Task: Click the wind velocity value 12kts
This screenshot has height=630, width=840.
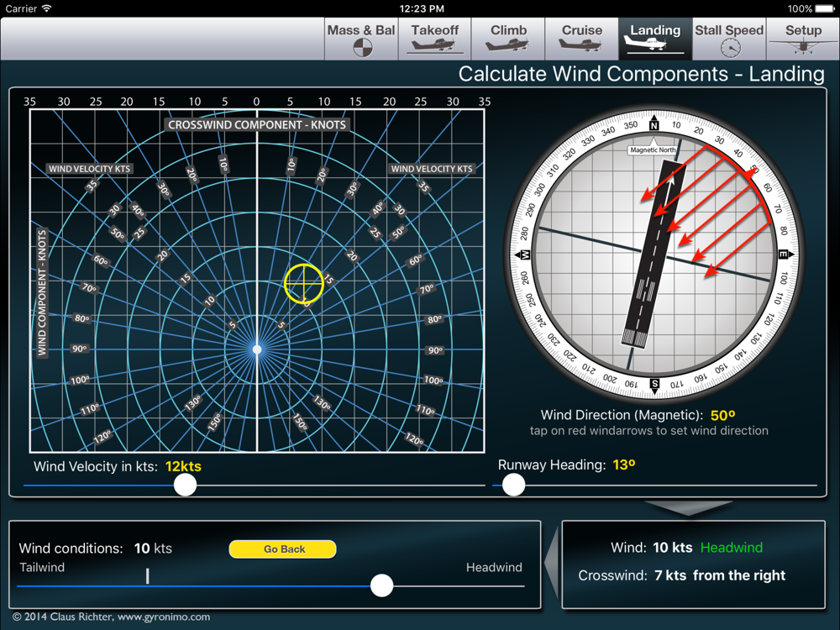Action: click(183, 466)
